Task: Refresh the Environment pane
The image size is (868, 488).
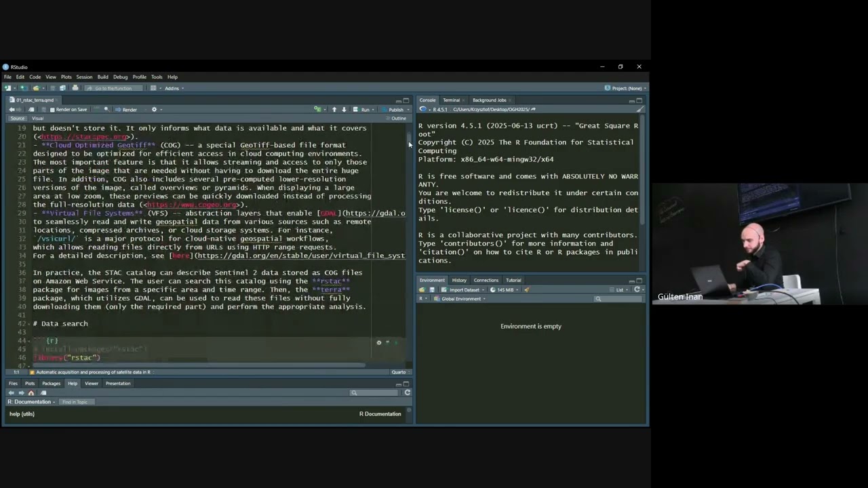Action: pos(637,289)
